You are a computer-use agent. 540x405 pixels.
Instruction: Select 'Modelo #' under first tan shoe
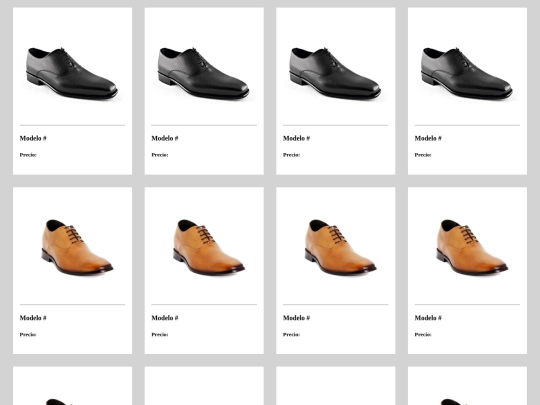click(x=33, y=318)
